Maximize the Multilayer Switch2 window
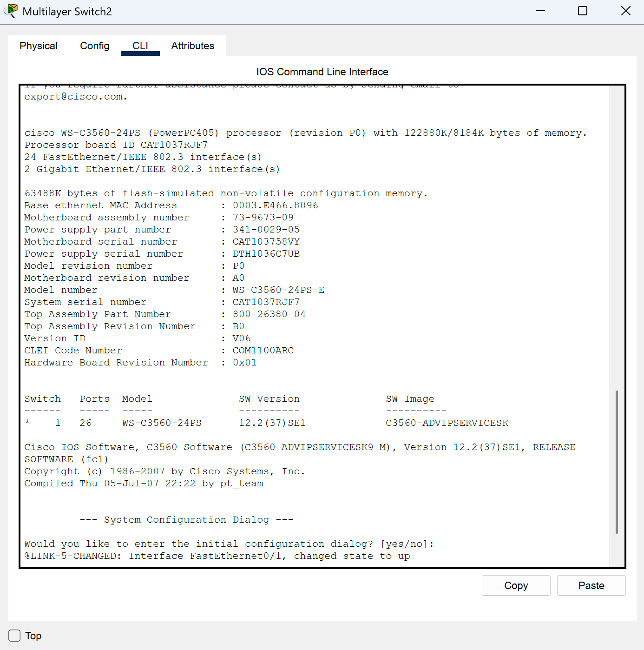This screenshot has height=650, width=644. pos(583,11)
